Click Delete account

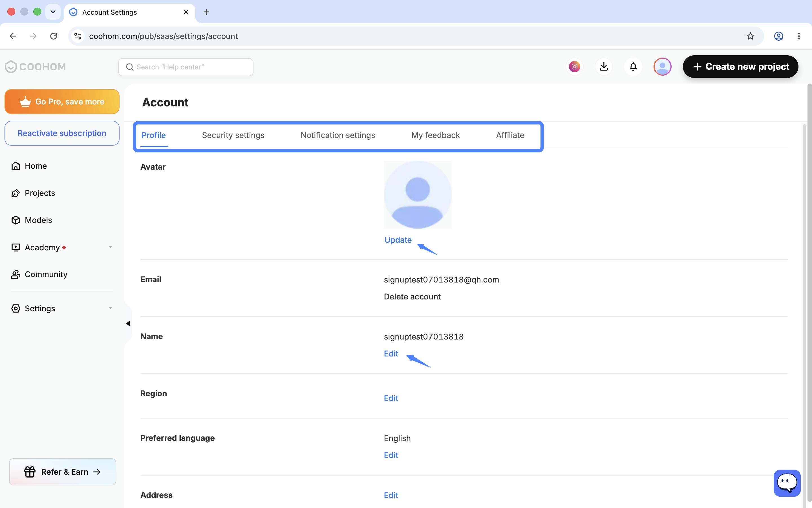click(x=412, y=297)
